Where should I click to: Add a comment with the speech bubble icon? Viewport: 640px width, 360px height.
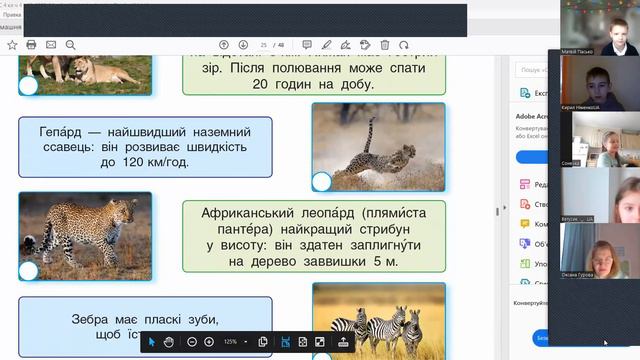[x=307, y=45]
